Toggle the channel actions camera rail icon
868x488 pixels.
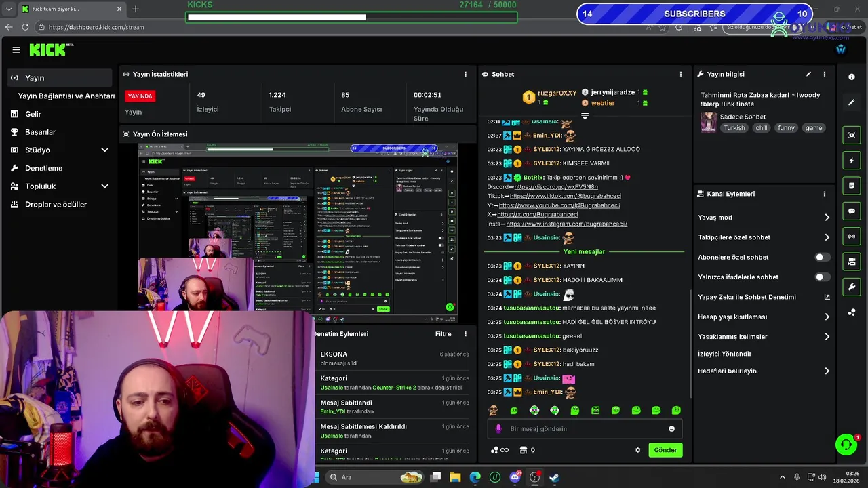(852, 262)
